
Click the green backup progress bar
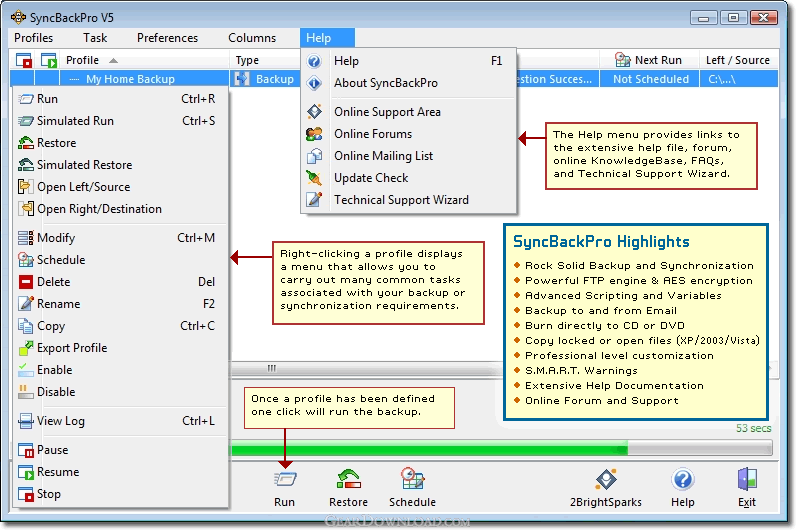[x=429, y=449]
